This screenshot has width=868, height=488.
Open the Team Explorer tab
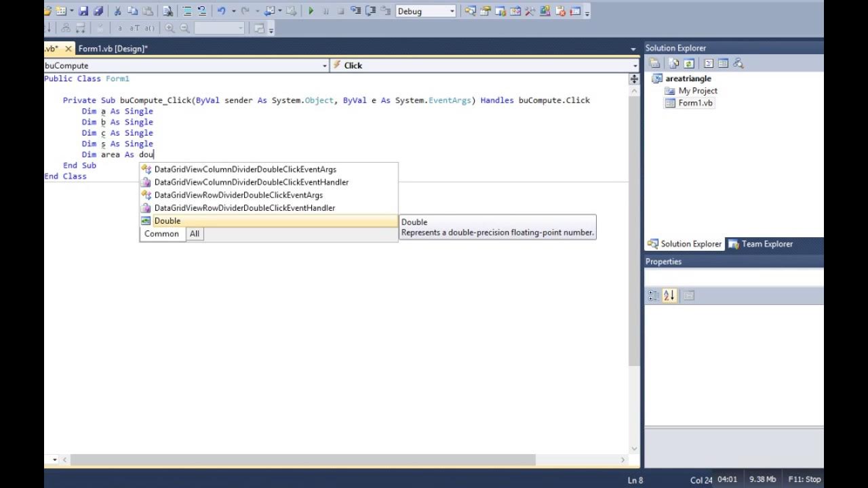point(760,244)
